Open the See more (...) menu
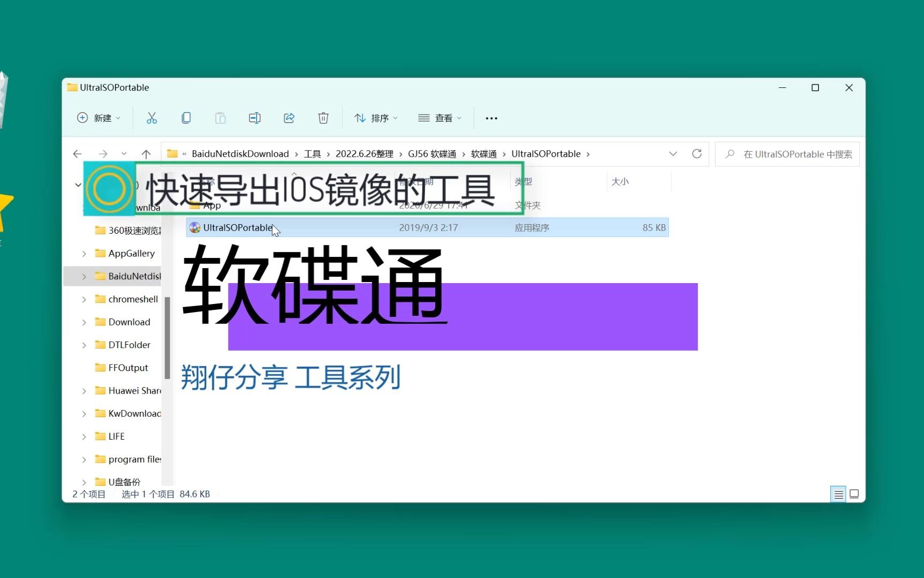 coord(491,118)
